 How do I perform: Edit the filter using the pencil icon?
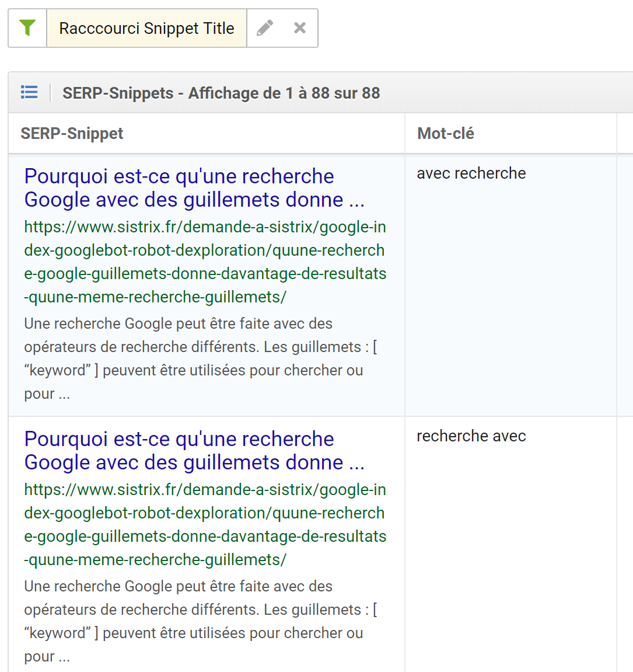265,28
